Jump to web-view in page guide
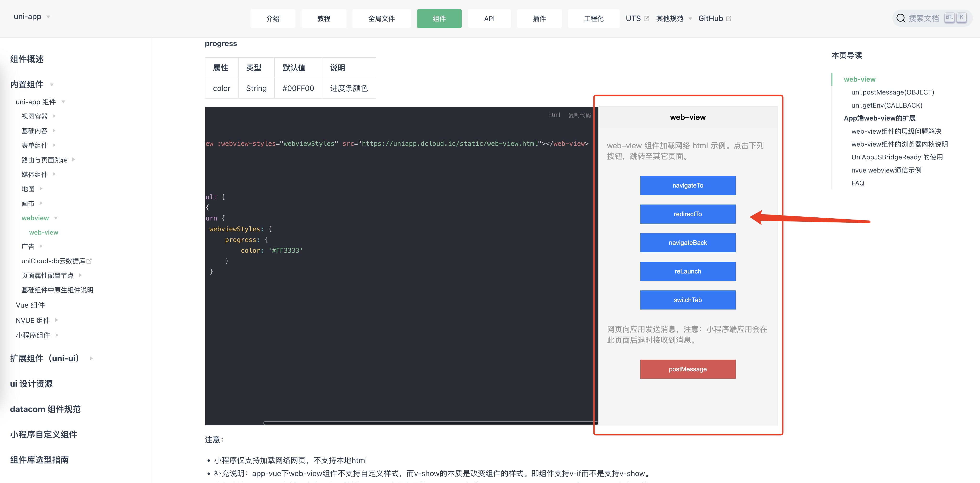The width and height of the screenshot is (980, 483). pyautogui.click(x=859, y=79)
